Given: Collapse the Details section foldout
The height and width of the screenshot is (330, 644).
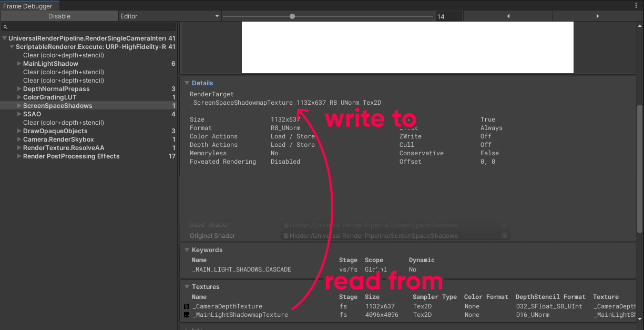Looking at the screenshot, I should coord(186,83).
